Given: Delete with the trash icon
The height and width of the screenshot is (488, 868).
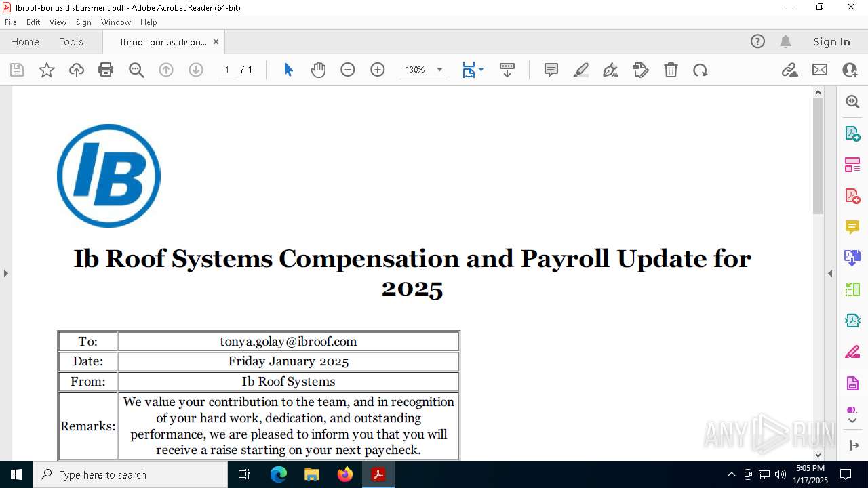Looking at the screenshot, I should [x=671, y=70].
